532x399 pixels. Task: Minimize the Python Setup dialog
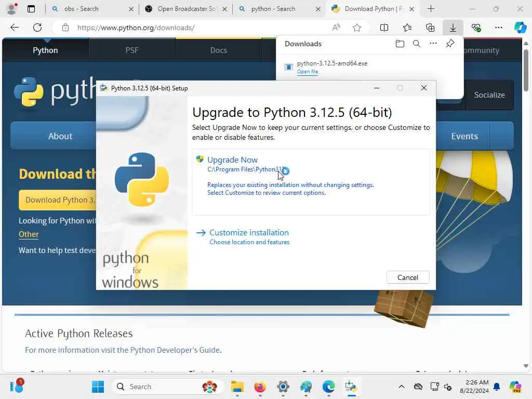(377, 88)
